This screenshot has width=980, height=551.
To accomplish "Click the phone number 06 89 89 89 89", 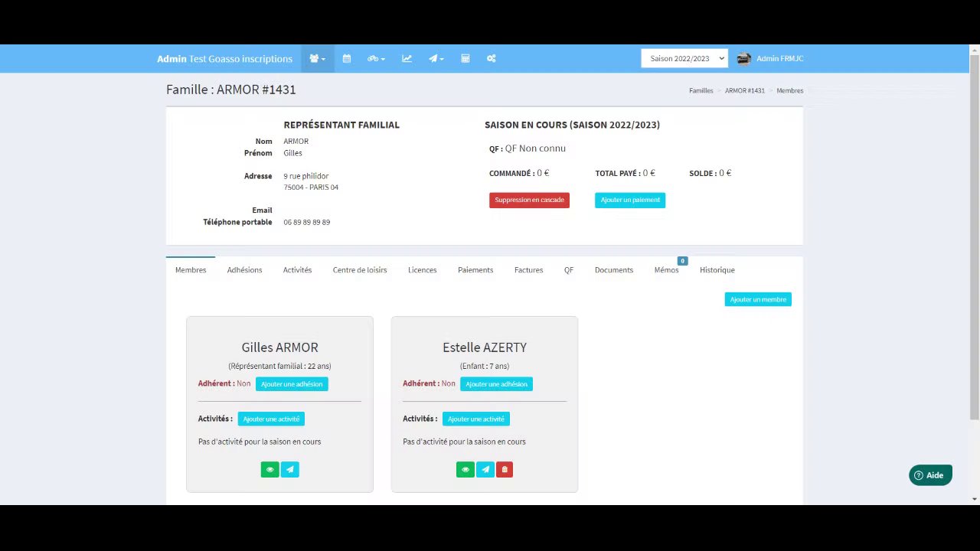I will point(306,222).
